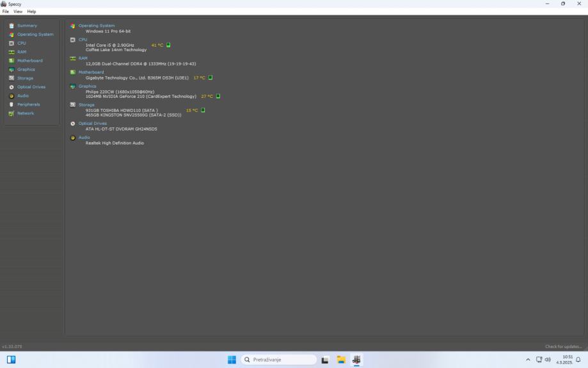Viewport: 588px width, 368px height.
Task: Click the Peripherals mouse icon in sidebar
Action: pyautogui.click(x=12, y=104)
